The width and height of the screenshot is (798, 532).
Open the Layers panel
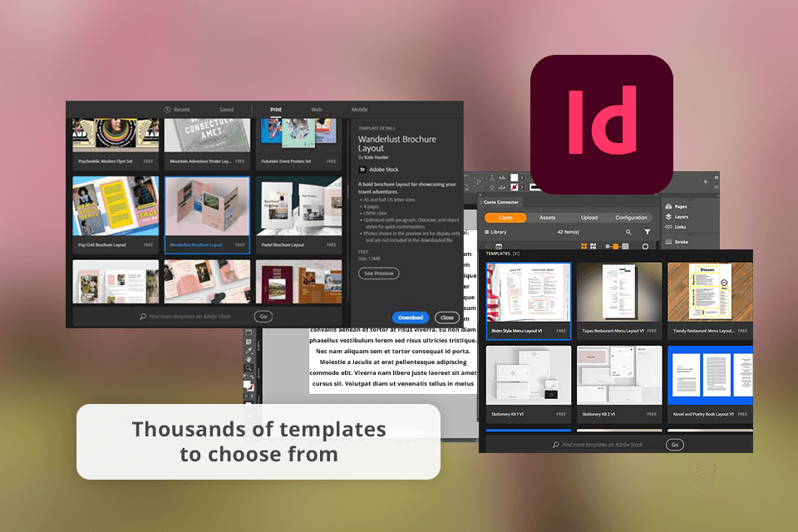[677, 217]
